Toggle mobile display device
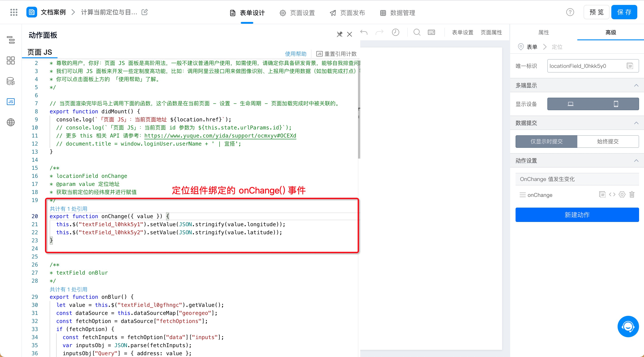The width and height of the screenshot is (644, 357). coord(616,104)
